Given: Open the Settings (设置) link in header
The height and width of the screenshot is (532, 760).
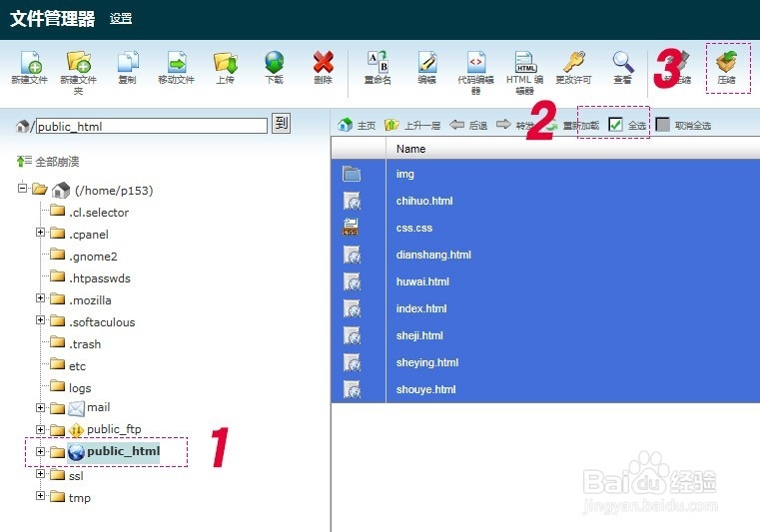Looking at the screenshot, I should point(121,18).
